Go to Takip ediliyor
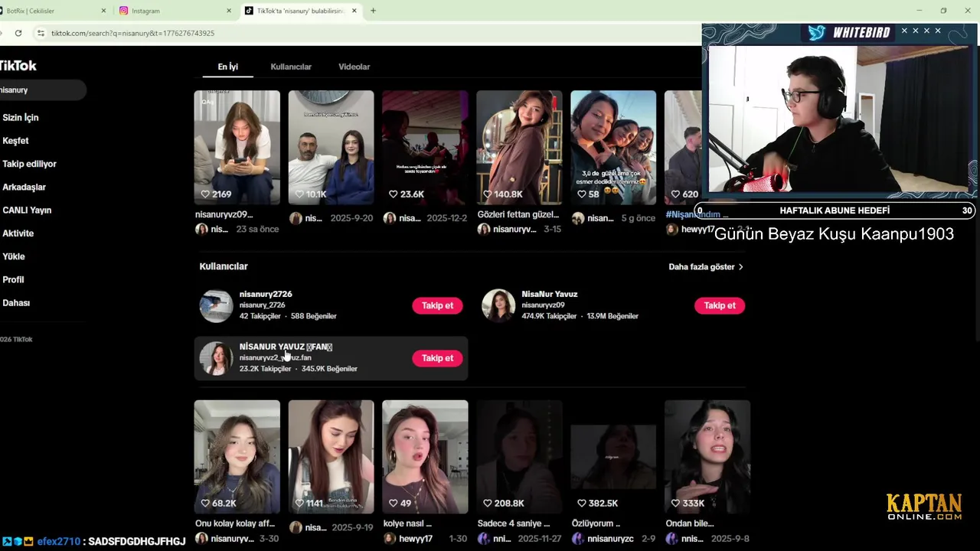Screen dimensions: 980x551 (29, 164)
